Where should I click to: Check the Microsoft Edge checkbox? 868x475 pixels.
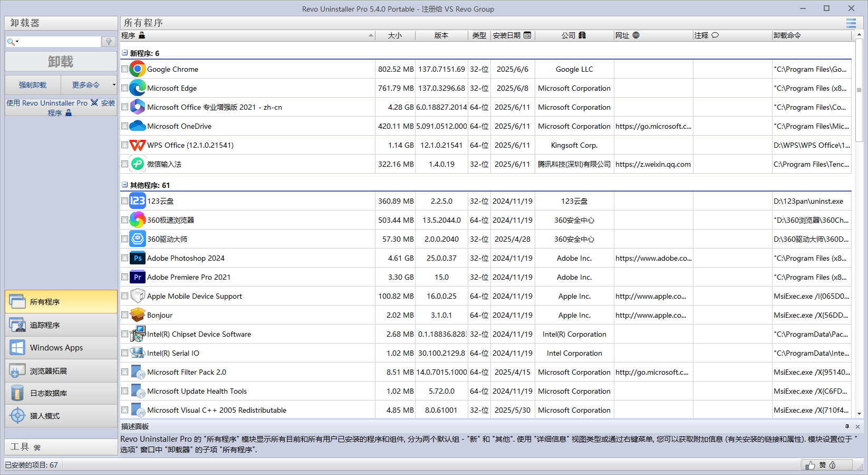[125, 88]
